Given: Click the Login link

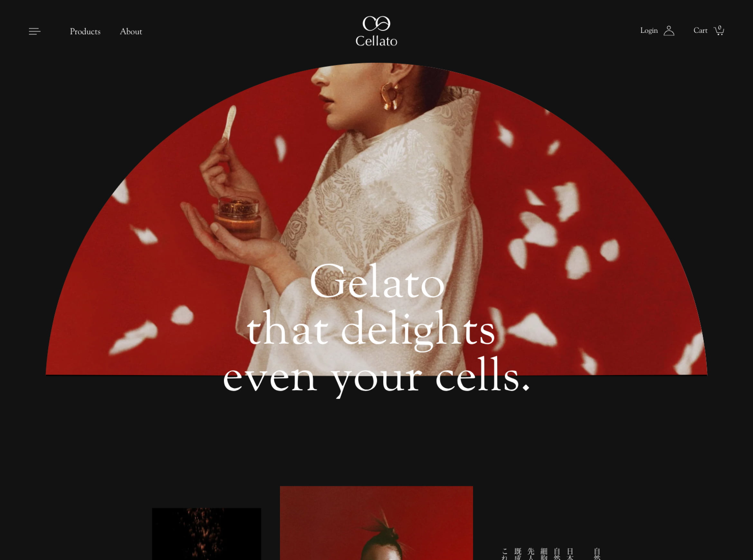Looking at the screenshot, I should (x=649, y=31).
